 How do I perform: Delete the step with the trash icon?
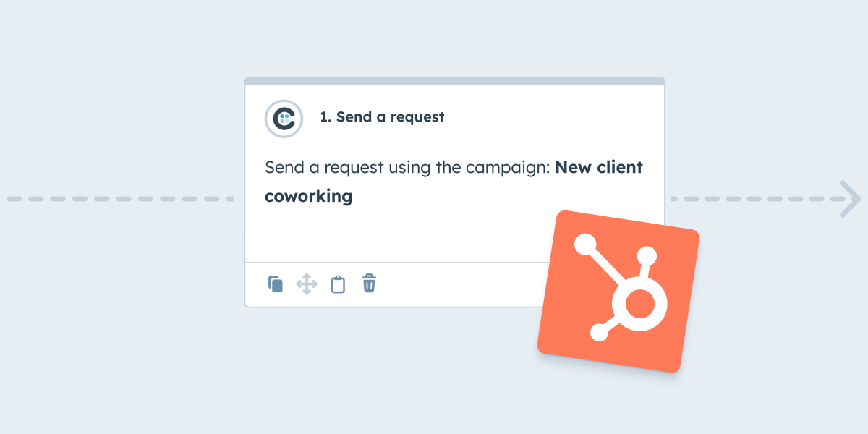tap(369, 283)
